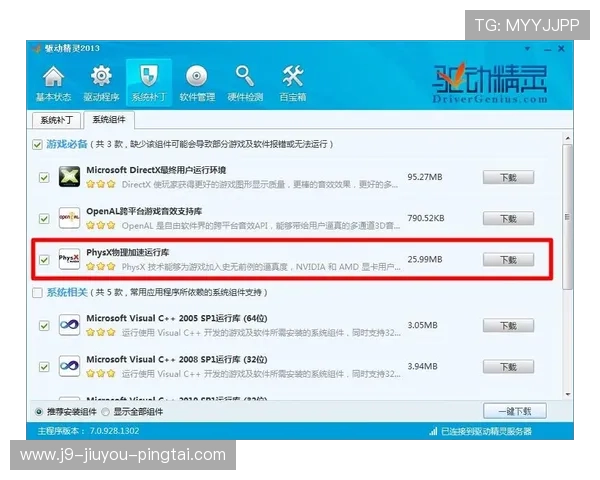Select the 系统补丁 shield icon
Image resolution: width=600 pixels, height=480 pixels.
pos(149,83)
